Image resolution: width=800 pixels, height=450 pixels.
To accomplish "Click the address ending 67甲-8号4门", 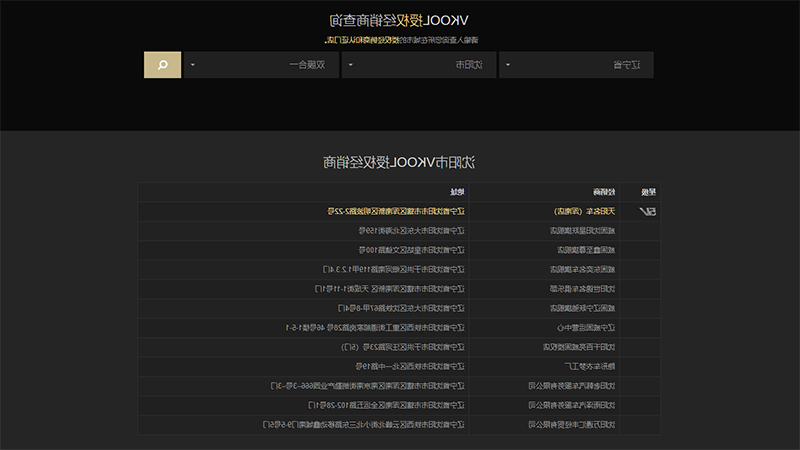I will pos(401,308).
